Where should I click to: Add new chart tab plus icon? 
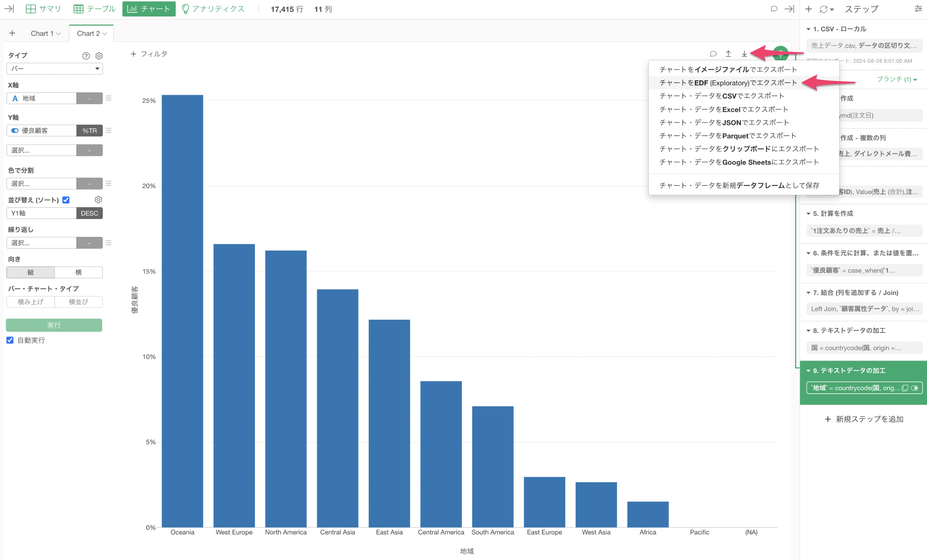click(x=12, y=33)
